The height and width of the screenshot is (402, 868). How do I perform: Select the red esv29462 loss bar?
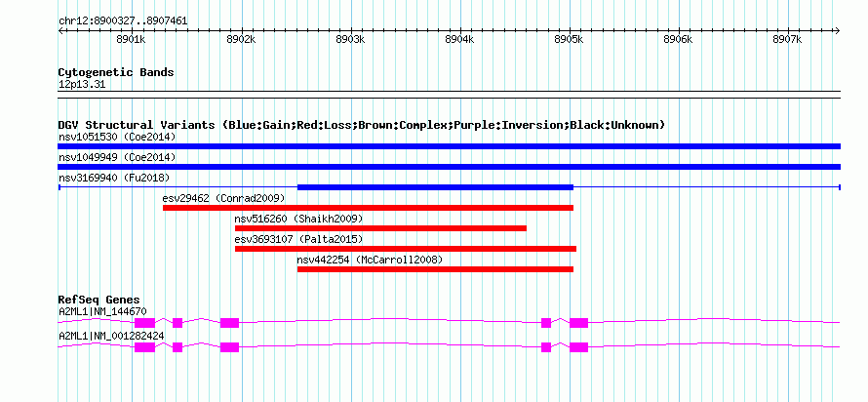click(x=368, y=208)
